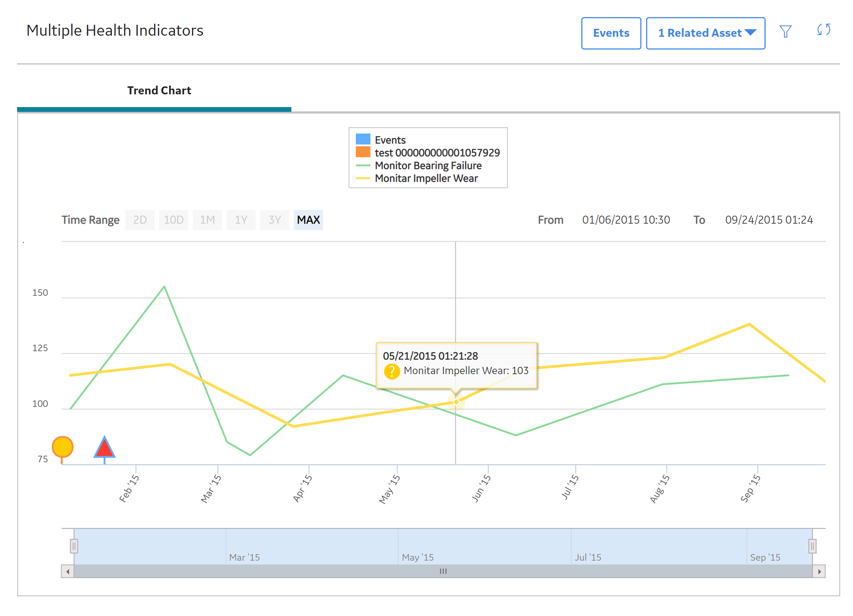Select the MAX time range
Screen dimensions: 853x616
(x=308, y=220)
